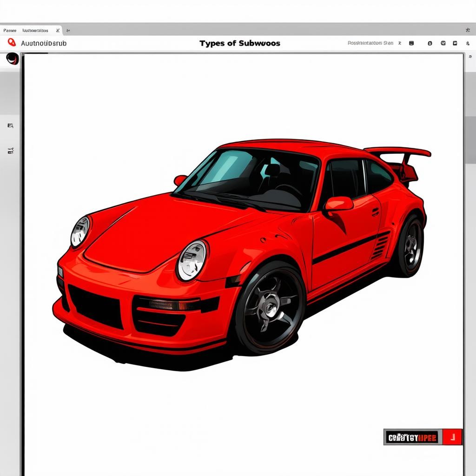Image resolution: width=476 pixels, height=476 pixels.
Task: Close the Auutnotuisoos tab
Action: pyautogui.click(x=58, y=31)
